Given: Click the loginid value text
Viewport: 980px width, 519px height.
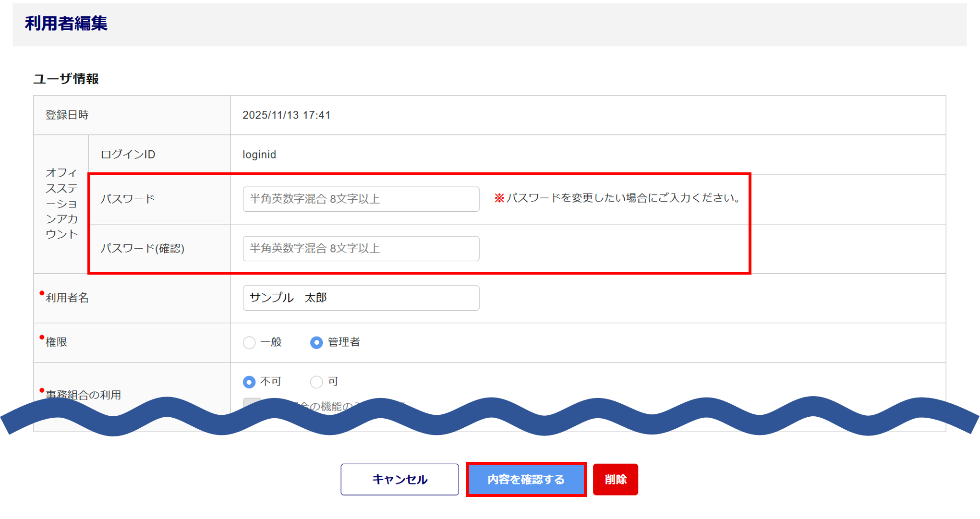Looking at the screenshot, I should click(259, 155).
